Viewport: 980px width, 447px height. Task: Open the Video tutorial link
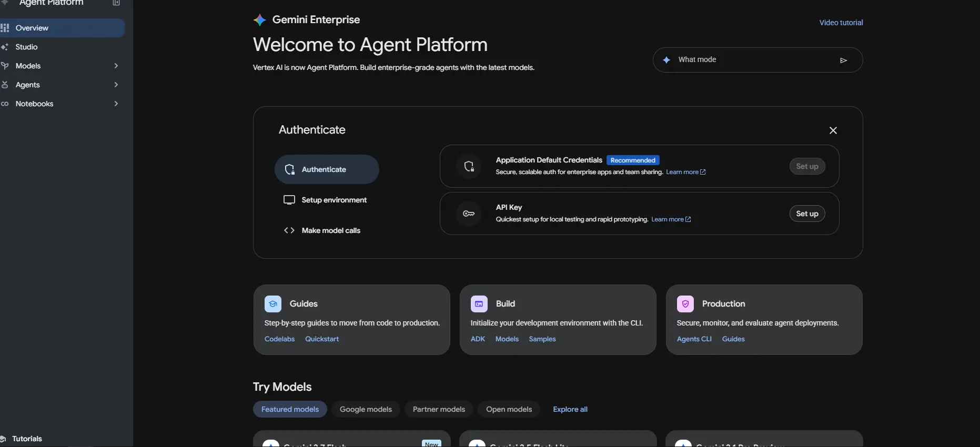841,23
